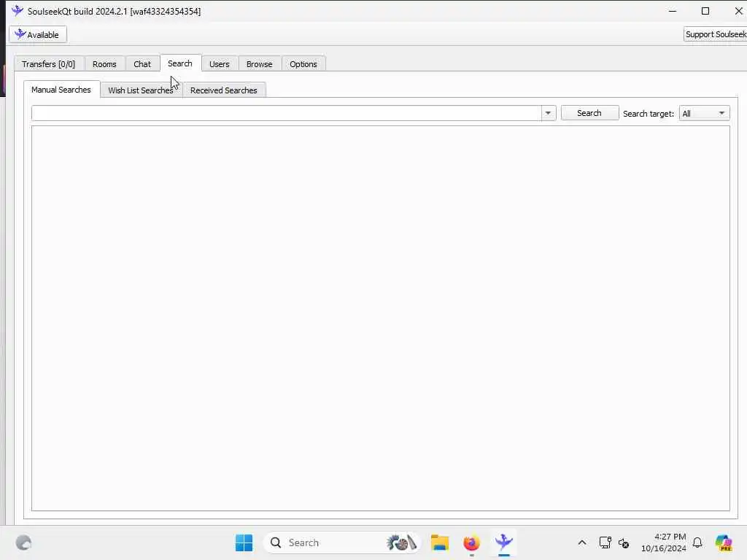The image size is (747, 560).
Task: Open the Wish List Searches subtab
Action: tap(141, 90)
